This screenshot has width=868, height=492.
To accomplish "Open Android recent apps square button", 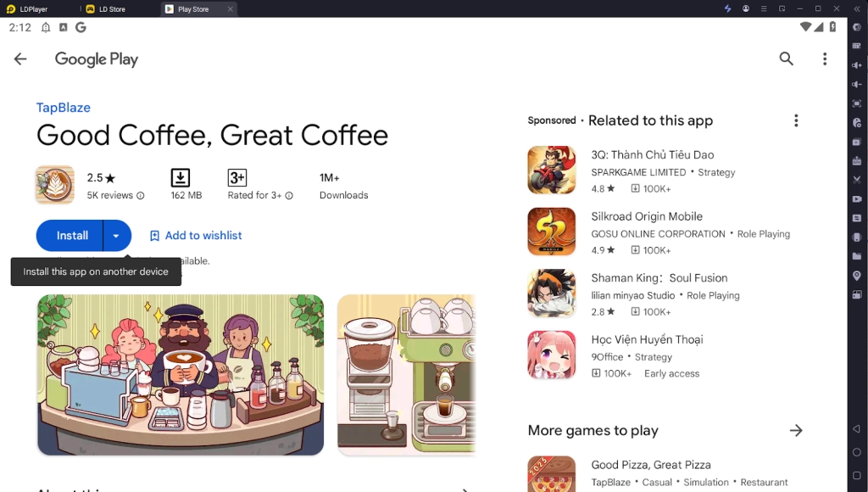I will point(857,475).
